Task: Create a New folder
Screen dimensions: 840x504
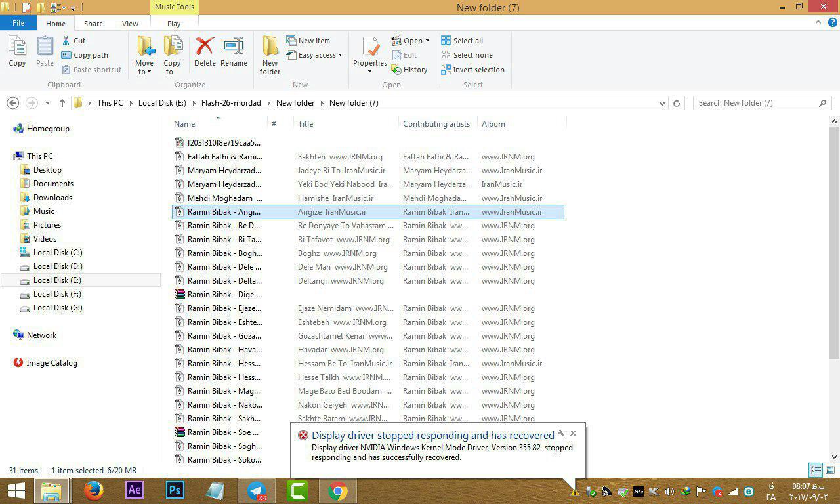Action: point(270,56)
